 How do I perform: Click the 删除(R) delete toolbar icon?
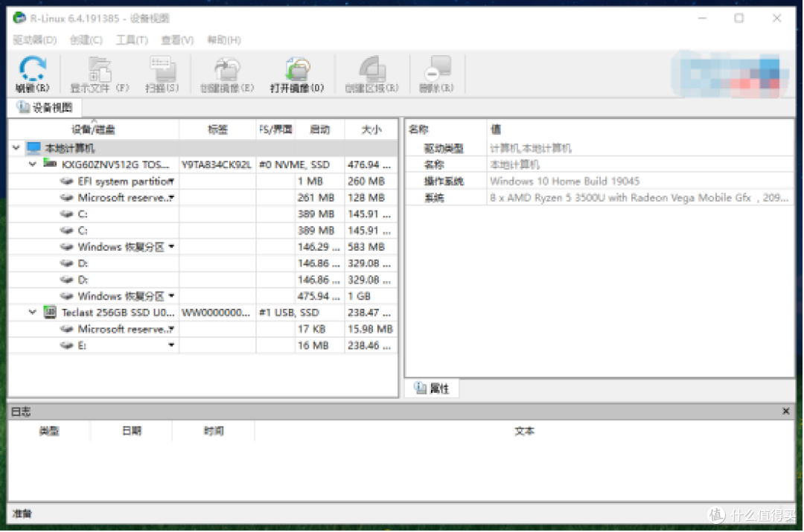[x=438, y=68]
